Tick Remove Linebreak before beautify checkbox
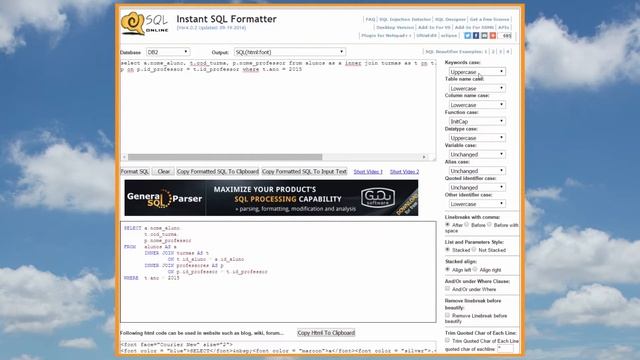Screen dimensions: 640x360 tap(448, 315)
